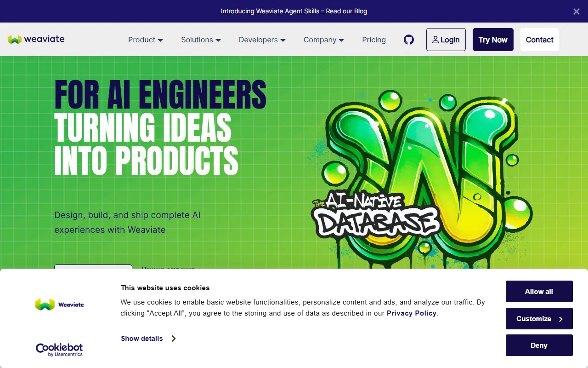Go to the Pricing page
This screenshot has height=368, width=588.
point(373,40)
